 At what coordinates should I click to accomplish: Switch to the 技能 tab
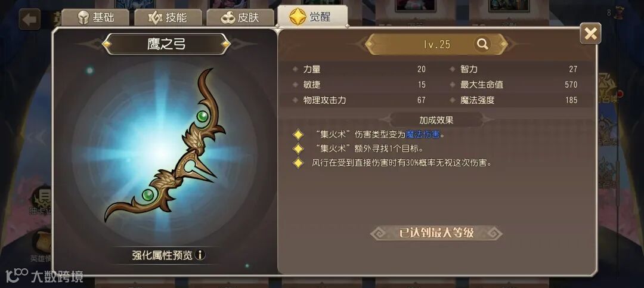168,18
